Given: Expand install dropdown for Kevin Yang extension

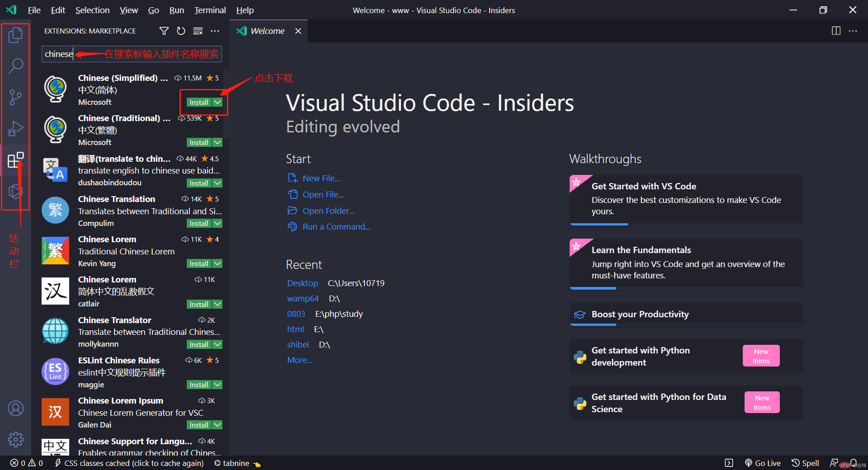Looking at the screenshot, I should click(217, 263).
